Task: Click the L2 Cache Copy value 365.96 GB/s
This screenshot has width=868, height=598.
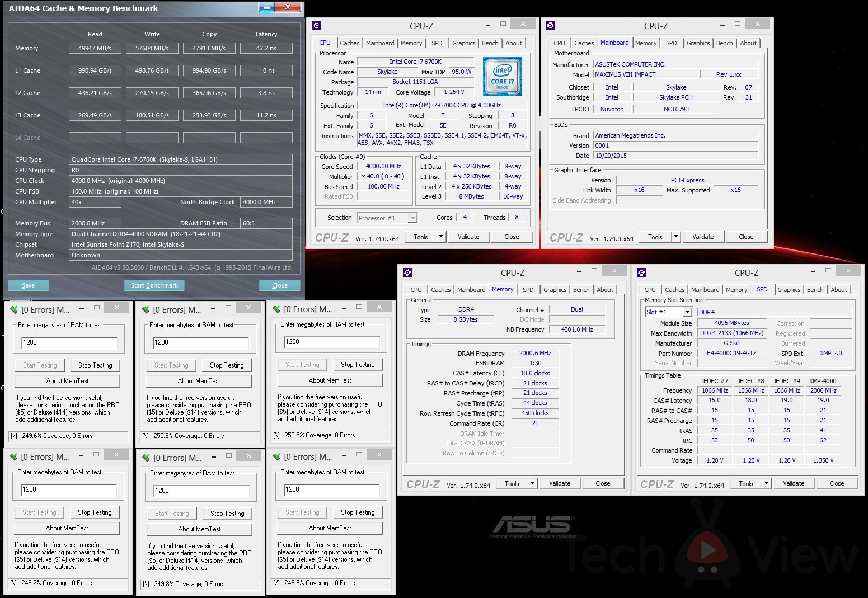Action: click(209, 93)
